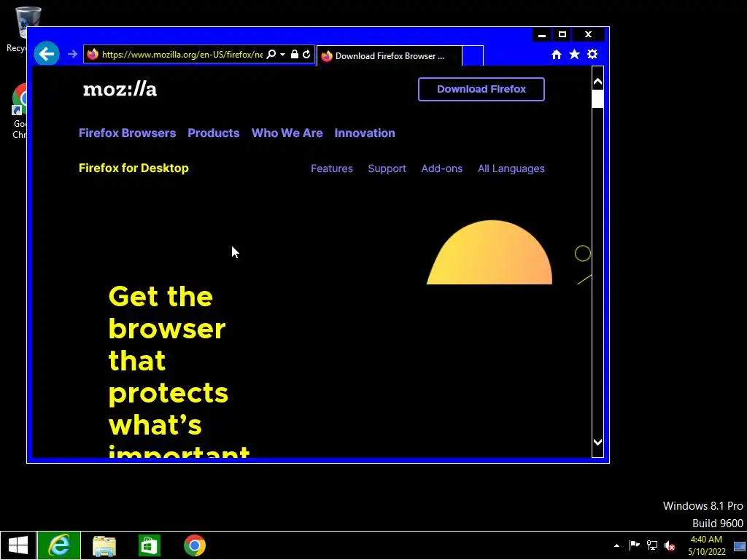This screenshot has height=560, width=747.
Task: Click the Internet Explorer taskbar icon
Action: [x=59, y=545]
